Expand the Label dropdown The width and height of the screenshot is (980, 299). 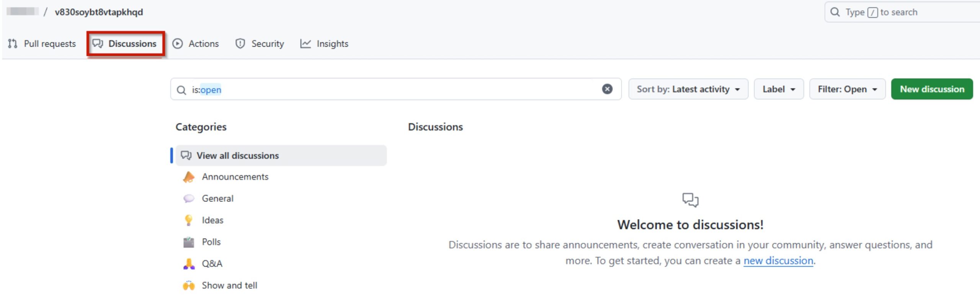(x=778, y=89)
